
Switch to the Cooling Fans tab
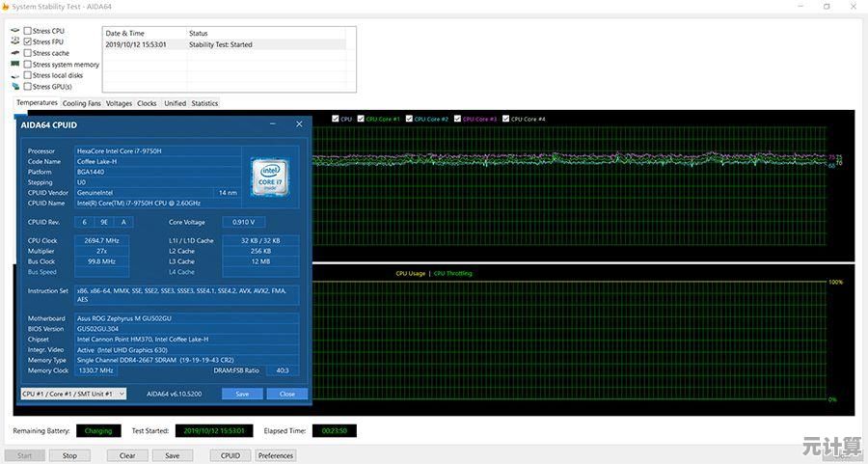[82, 103]
